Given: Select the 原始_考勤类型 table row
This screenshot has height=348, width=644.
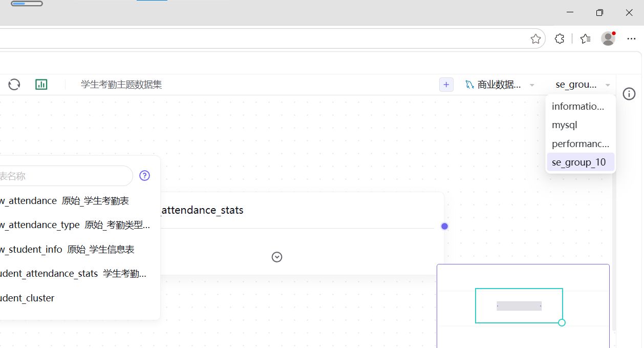Looking at the screenshot, I should tap(79, 225).
